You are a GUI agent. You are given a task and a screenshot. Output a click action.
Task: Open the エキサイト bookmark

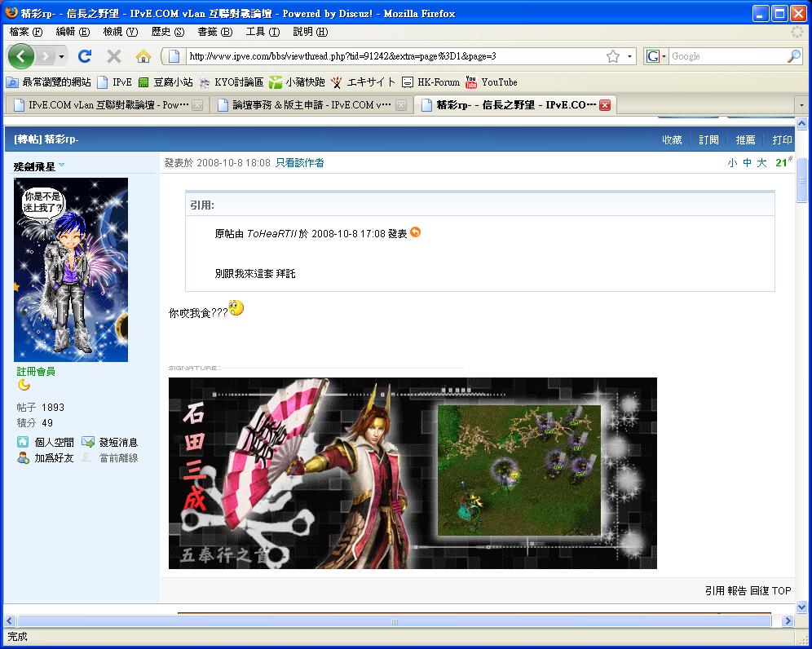pyautogui.click(x=363, y=82)
